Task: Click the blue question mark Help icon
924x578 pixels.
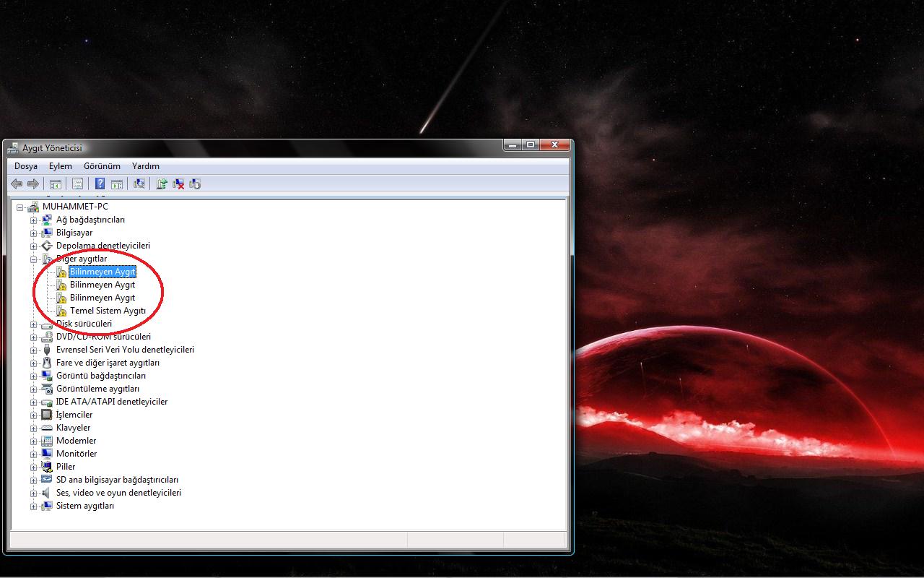Action: (x=100, y=184)
